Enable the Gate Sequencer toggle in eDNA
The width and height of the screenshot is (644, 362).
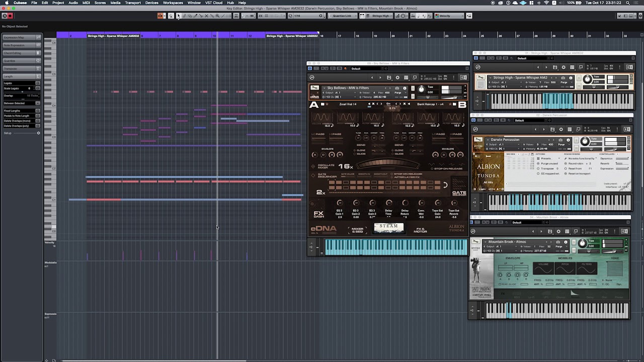point(312,174)
